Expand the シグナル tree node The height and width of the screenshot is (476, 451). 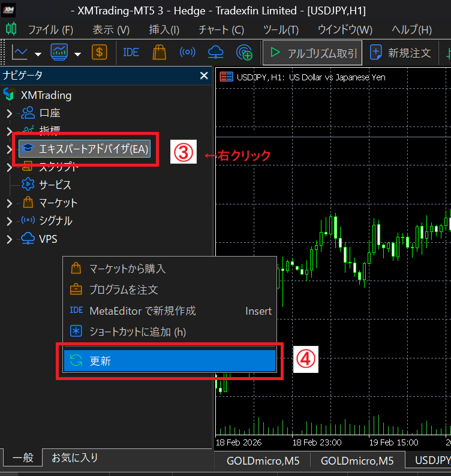tap(9, 221)
